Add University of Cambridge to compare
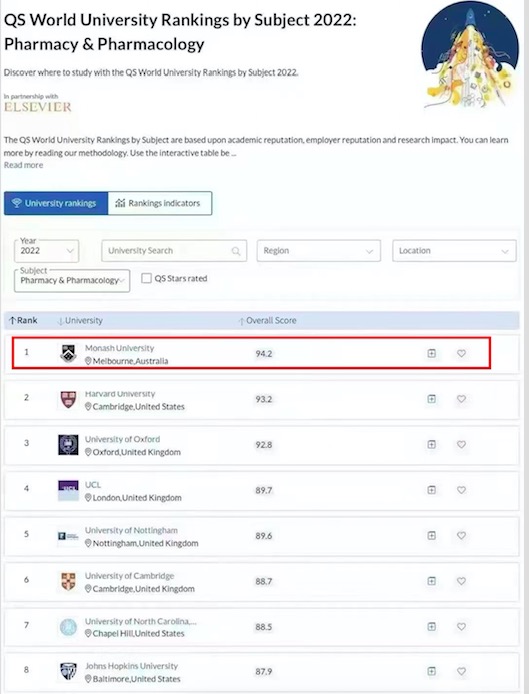The height and width of the screenshot is (694, 529). pos(432,581)
